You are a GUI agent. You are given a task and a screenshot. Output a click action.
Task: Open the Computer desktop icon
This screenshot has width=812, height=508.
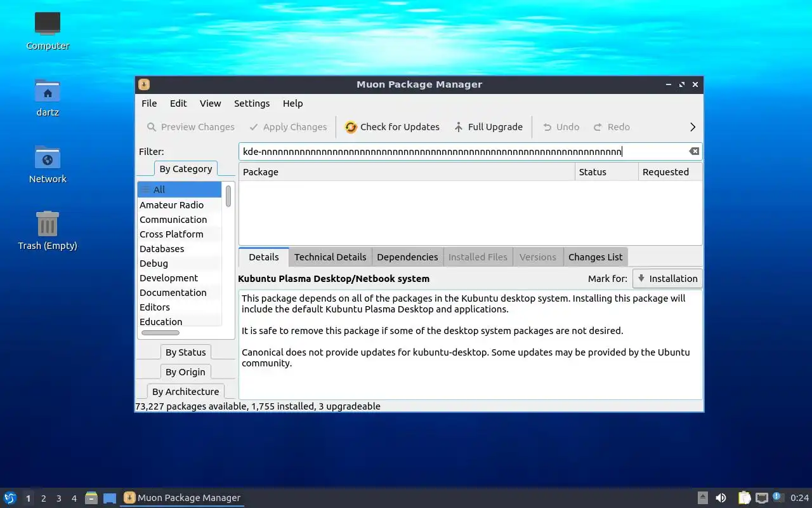click(x=48, y=30)
